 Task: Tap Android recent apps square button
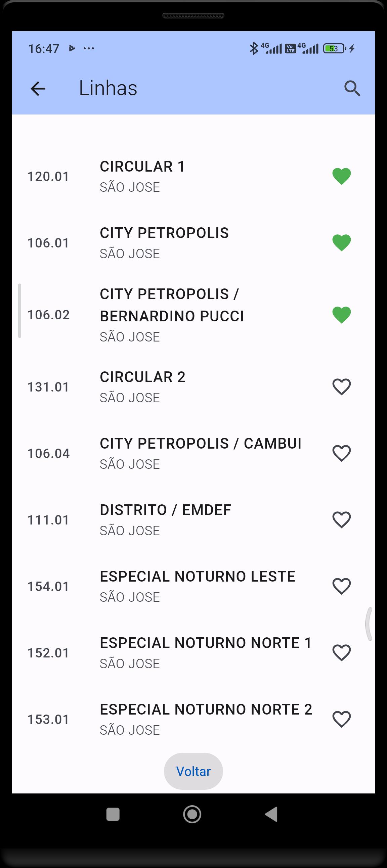click(x=113, y=814)
